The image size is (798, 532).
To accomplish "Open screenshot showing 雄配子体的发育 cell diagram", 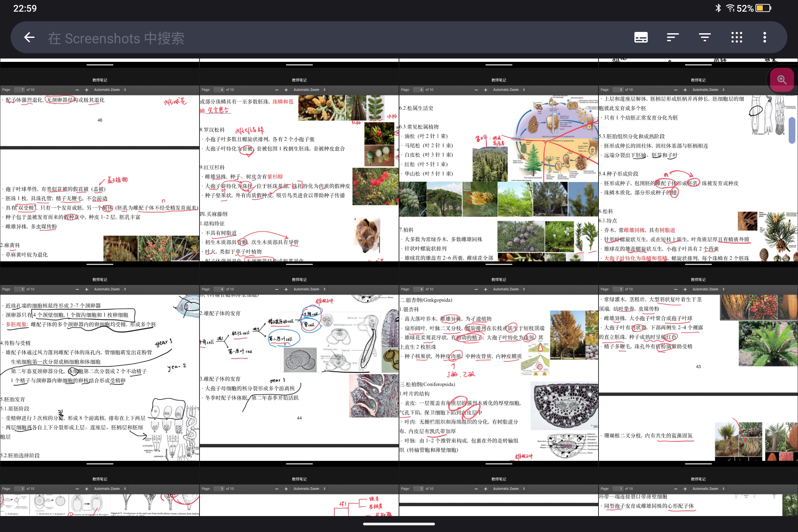I will coord(299,361).
